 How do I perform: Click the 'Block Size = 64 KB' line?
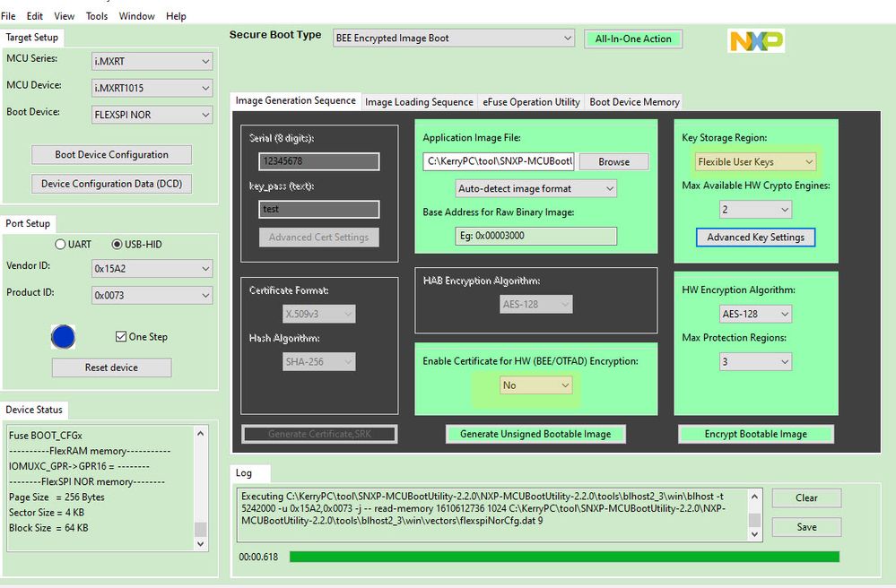click(x=48, y=527)
